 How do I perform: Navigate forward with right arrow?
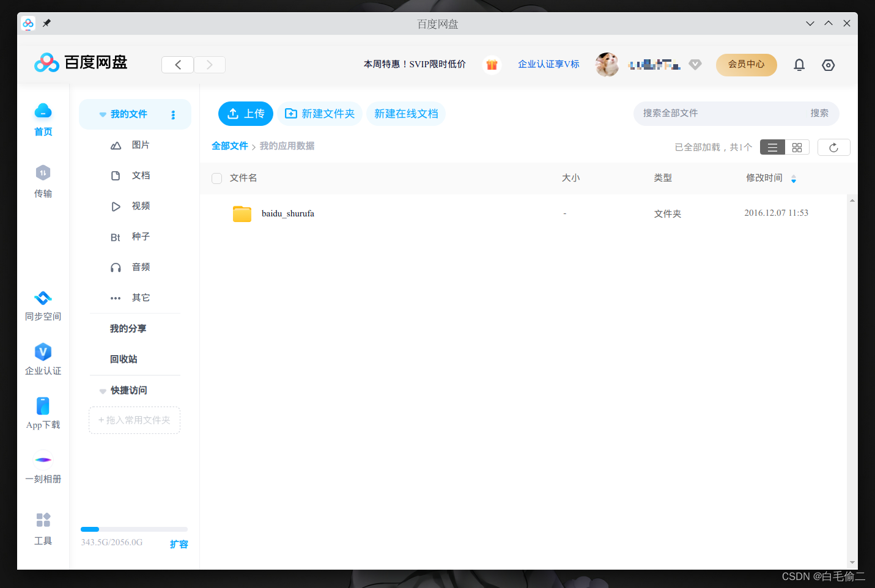[210, 65]
